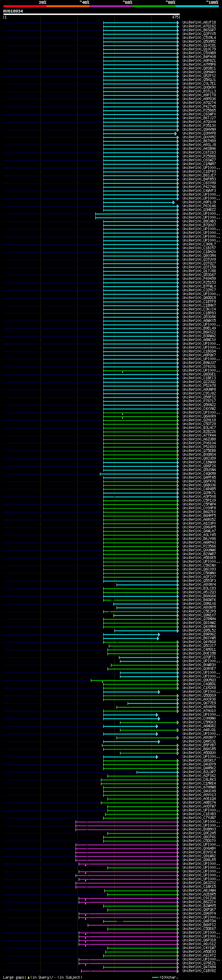Click the UniRef100_Q2MK71 label

pos(199,493)
